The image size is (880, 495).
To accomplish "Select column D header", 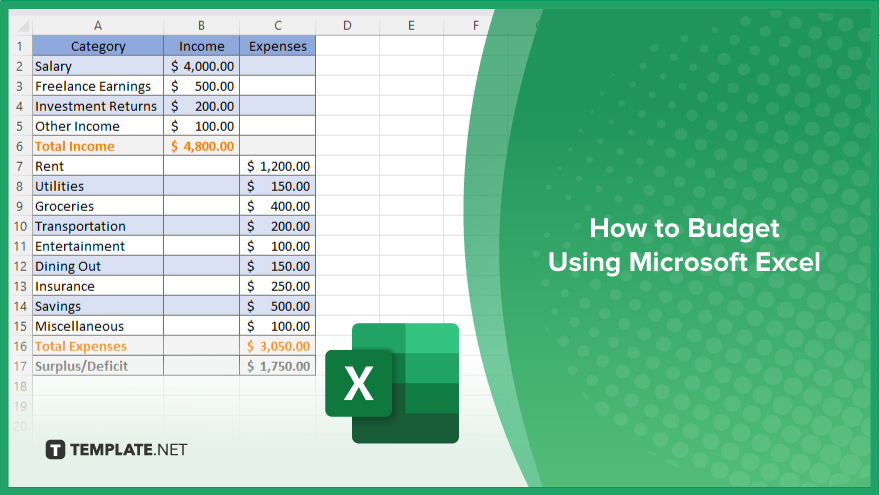I will click(x=347, y=25).
